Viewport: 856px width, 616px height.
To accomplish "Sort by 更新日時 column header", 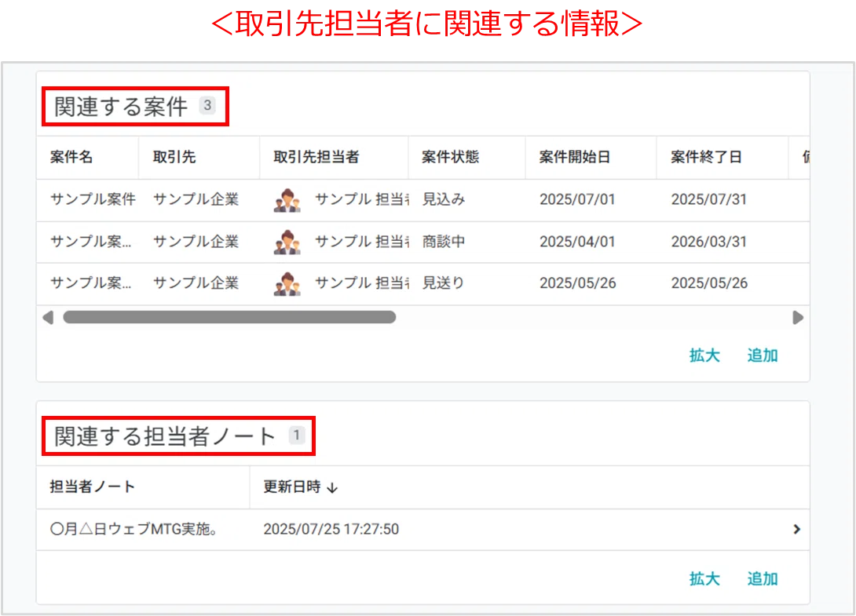I will (x=300, y=487).
